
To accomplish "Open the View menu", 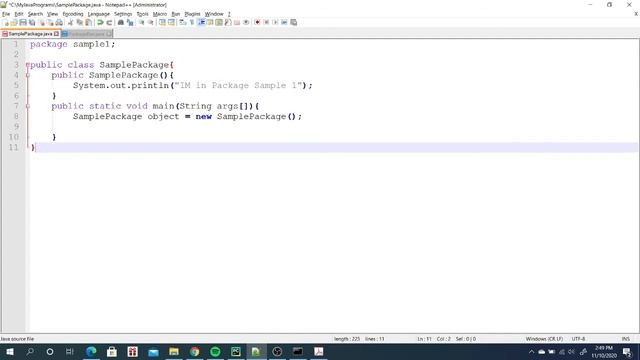I will pos(52,14).
